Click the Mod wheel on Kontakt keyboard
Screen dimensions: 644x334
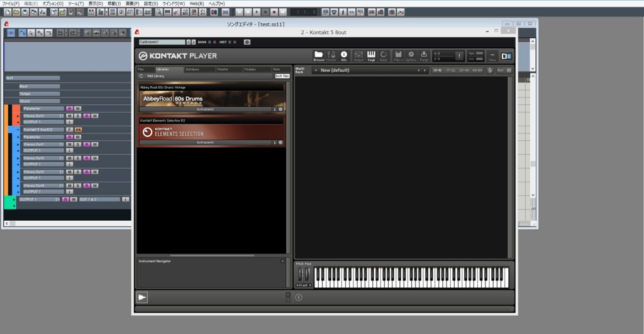tap(307, 274)
